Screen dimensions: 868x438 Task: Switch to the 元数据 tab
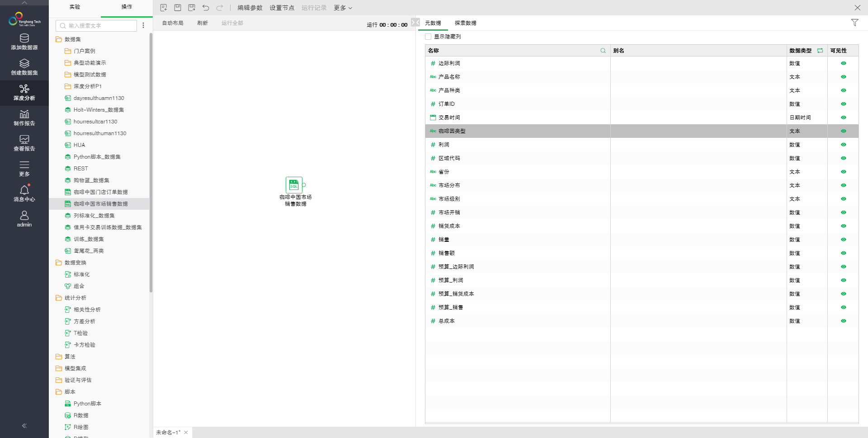433,23
